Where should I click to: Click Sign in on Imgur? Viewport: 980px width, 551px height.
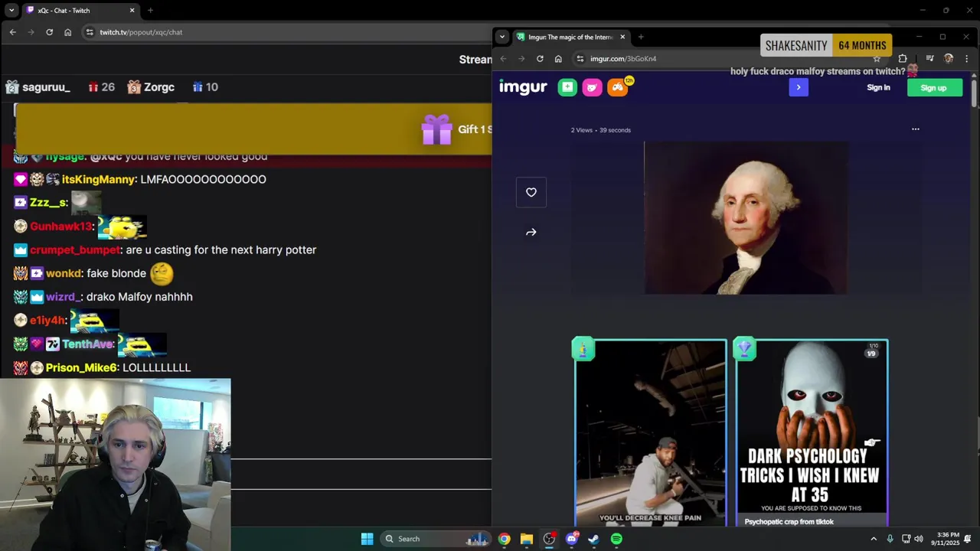tap(878, 87)
